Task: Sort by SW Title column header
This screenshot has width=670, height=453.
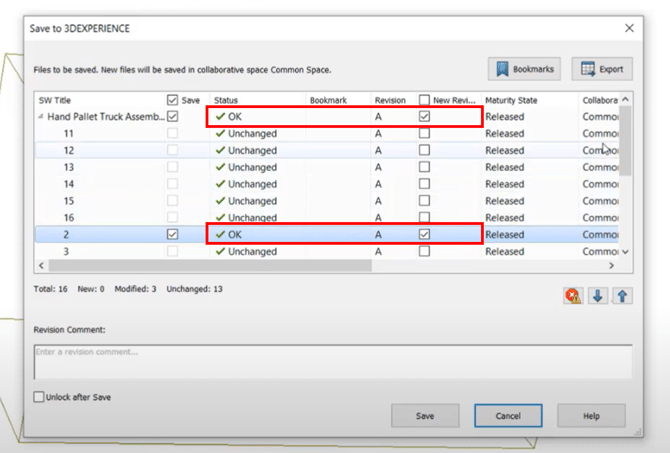Action: click(x=55, y=100)
